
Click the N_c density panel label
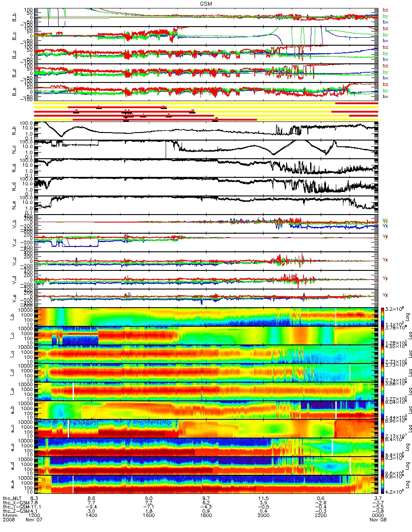coord(14,149)
